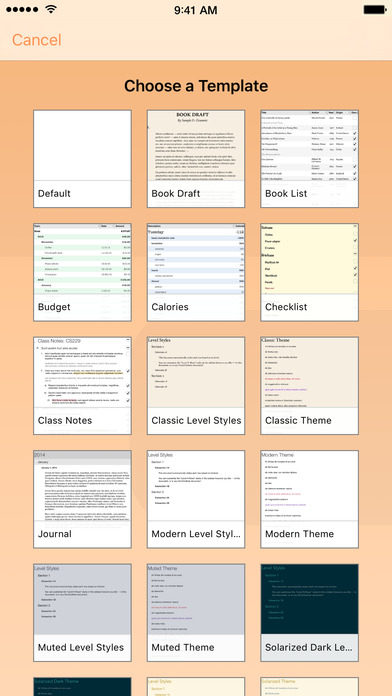Viewport: 392px width, 696px height.
Task: Pick the Calories template
Action: [196, 272]
